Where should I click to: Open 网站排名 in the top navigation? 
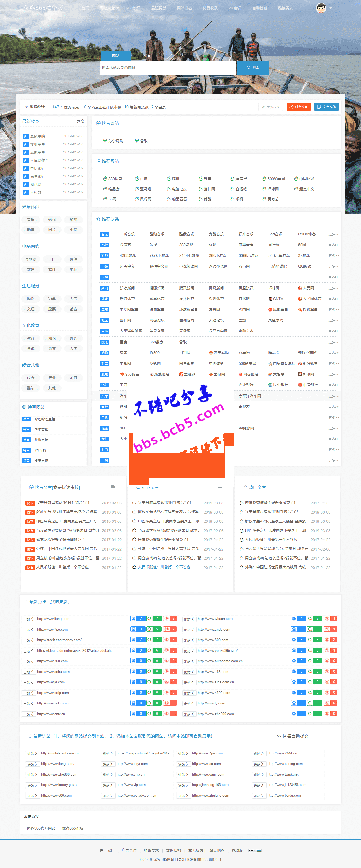(185, 8)
